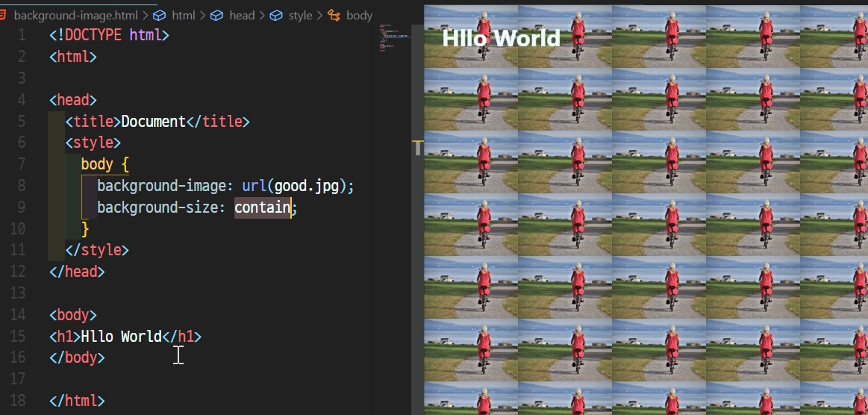868x415 pixels.
Task: Click the editor overview ruler cursor marker
Action: (418, 149)
